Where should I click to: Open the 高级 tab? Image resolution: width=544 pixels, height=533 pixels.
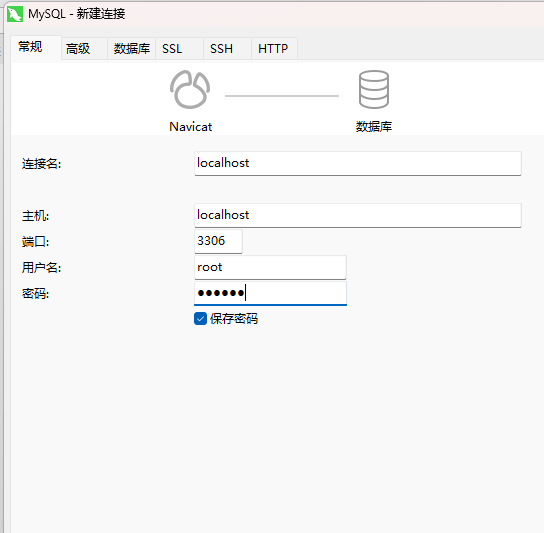pyautogui.click(x=84, y=49)
